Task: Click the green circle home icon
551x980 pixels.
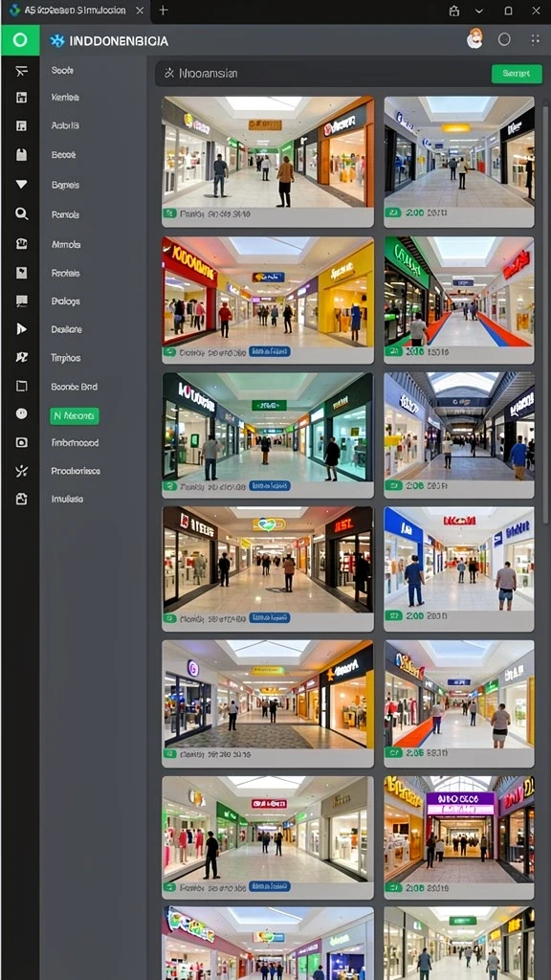Action: tap(20, 40)
